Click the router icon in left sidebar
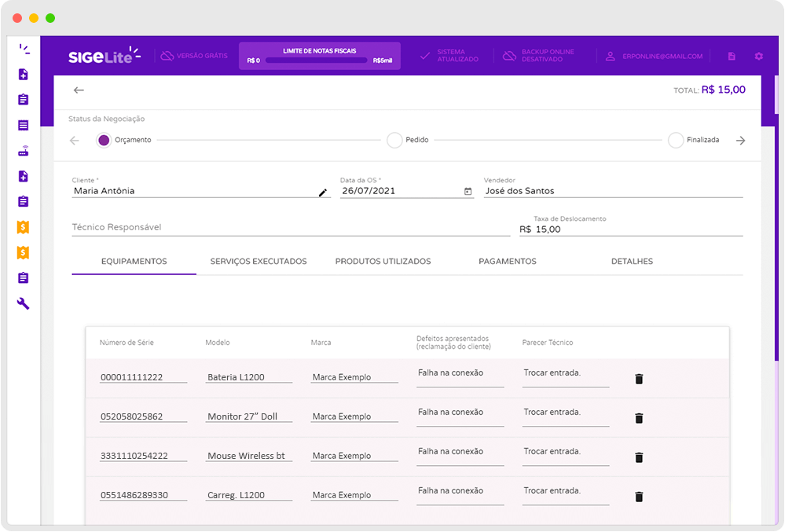This screenshot has width=785, height=532. pos(24,151)
